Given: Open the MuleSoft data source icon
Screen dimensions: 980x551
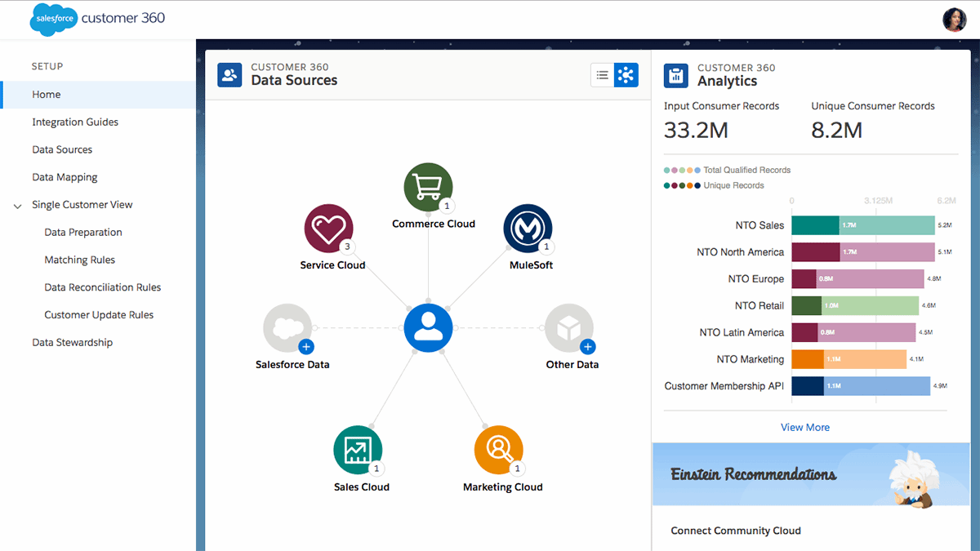Looking at the screenshot, I should click(x=528, y=229).
